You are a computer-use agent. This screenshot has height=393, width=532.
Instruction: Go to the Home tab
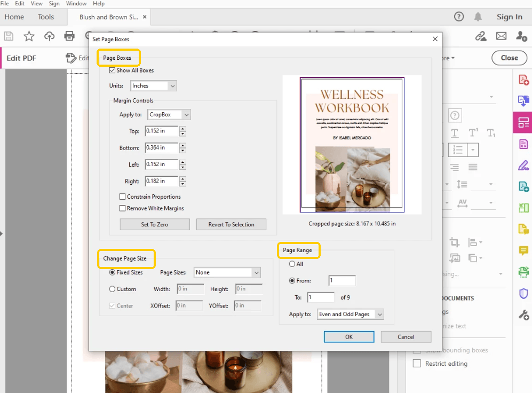14,17
